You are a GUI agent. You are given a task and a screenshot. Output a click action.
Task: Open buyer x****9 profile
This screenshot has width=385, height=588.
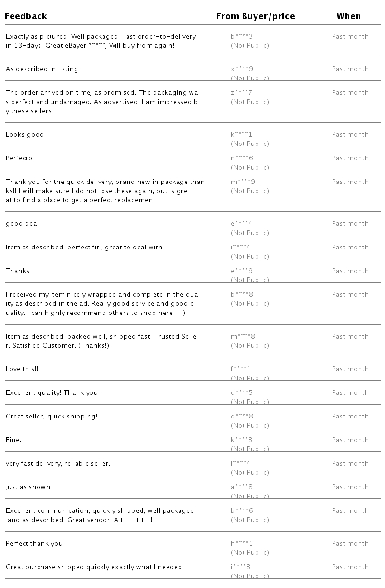pyautogui.click(x=242, y=69)
